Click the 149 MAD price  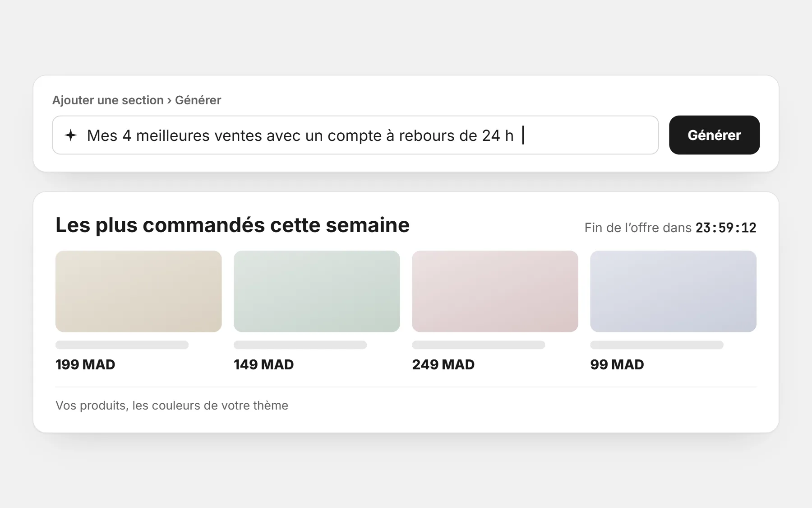pos(263,364)
